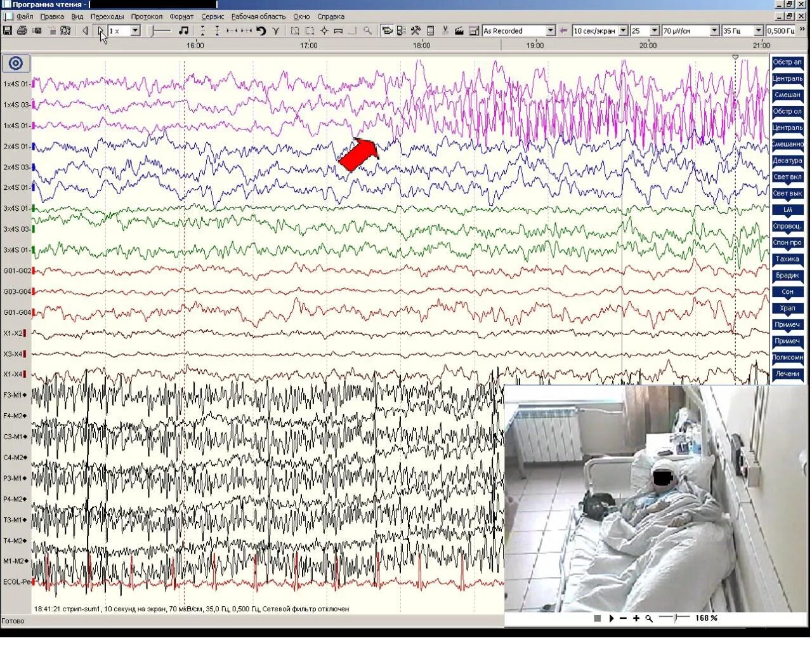Open the Формат menu
The image size is (812, 650).
182,17
